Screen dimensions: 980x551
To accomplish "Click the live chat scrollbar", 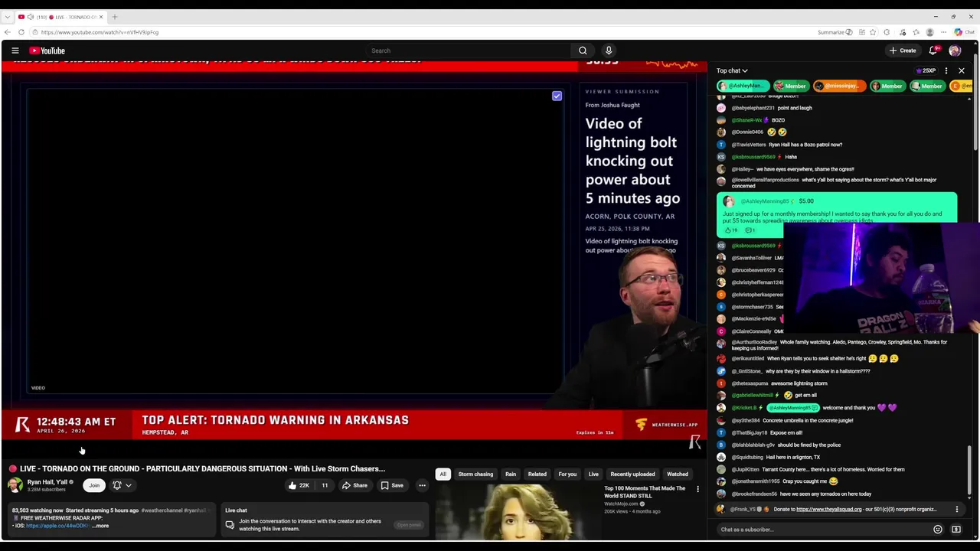I will [969, 468].
